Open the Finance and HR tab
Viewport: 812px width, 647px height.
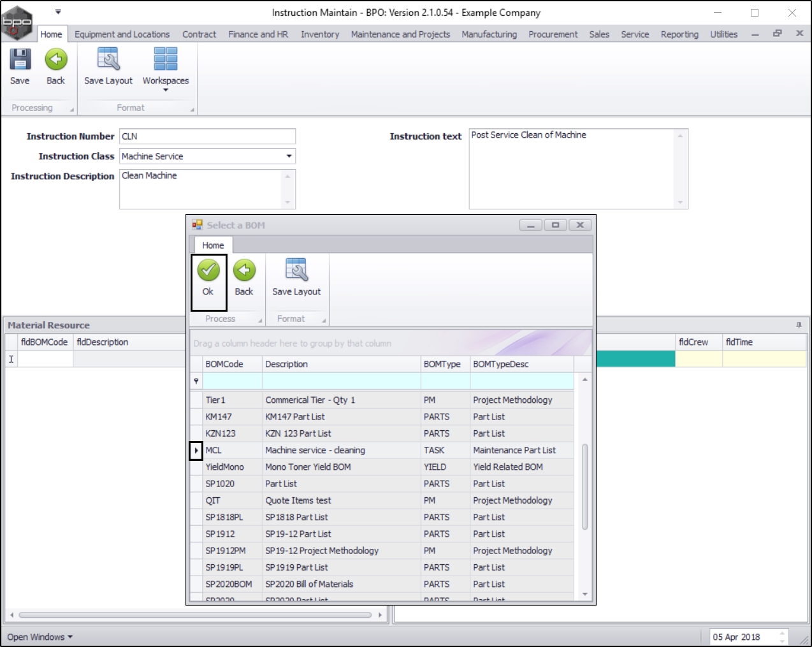pos(258,34)
